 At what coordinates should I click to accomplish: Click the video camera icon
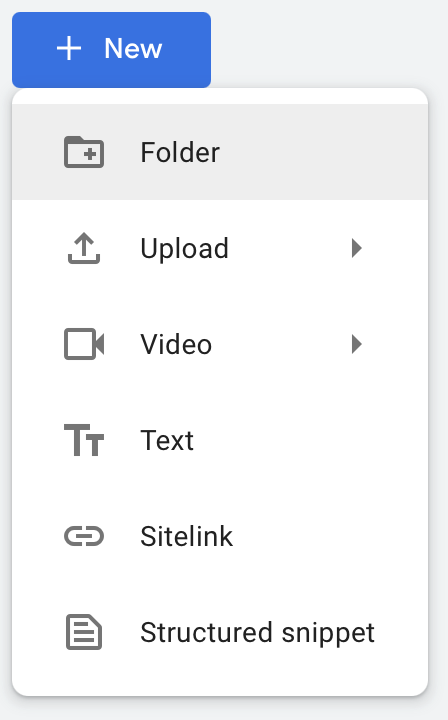coord(84,344)
